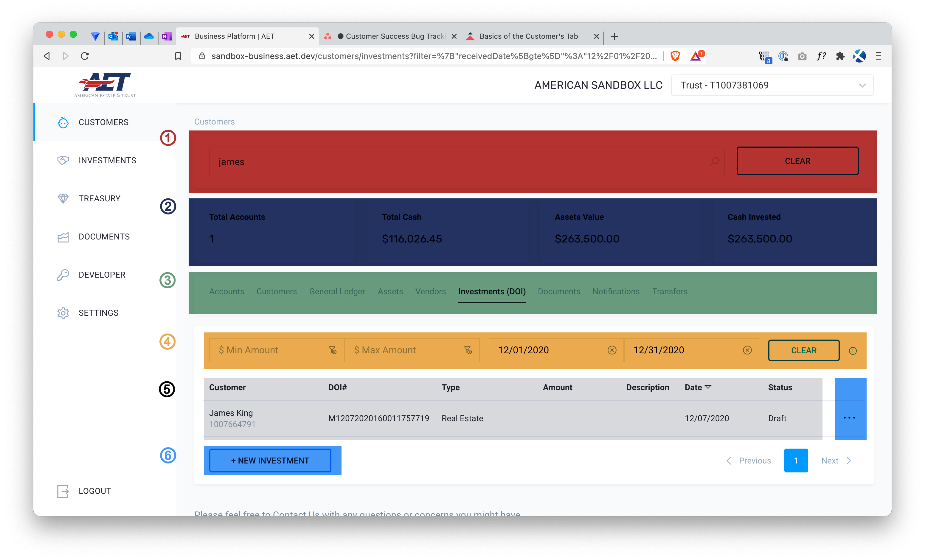Open Documents via its sidebar icon

pos(63,237)
